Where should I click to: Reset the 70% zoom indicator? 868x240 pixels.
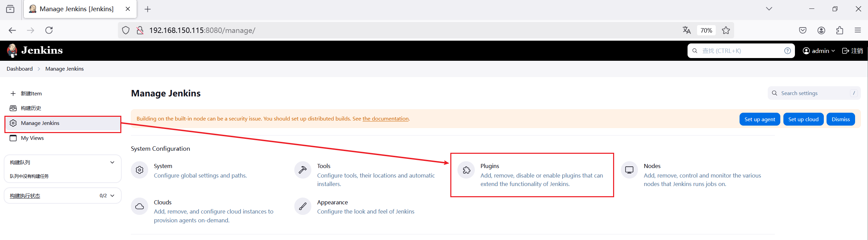pyautogui.click(x=706, y=30)
